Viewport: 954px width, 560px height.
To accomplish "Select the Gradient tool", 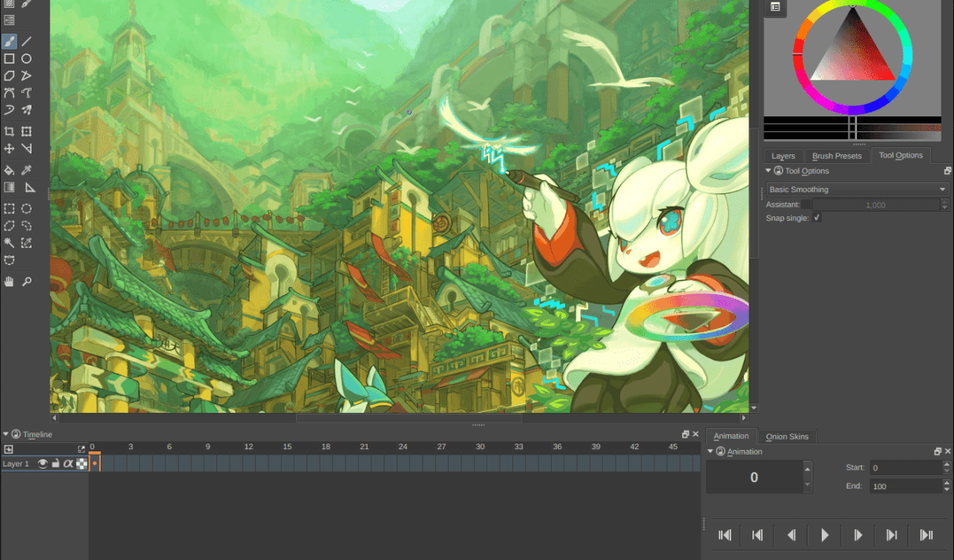I will click(x=9, y=187).
